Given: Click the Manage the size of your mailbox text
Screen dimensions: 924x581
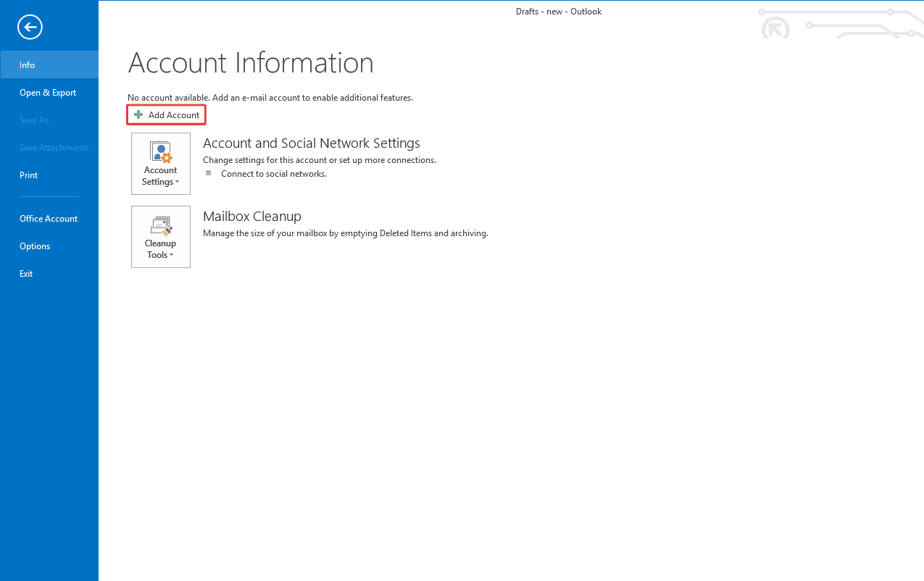Looking at the screenshot, I should coord(346,233).
